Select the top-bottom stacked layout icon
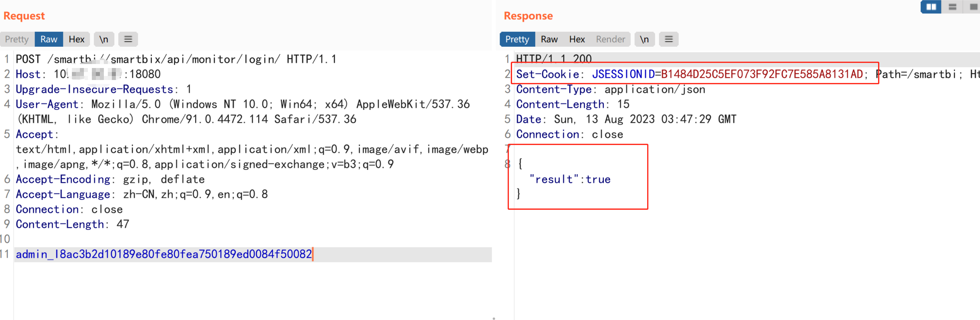 click(952, 7)
